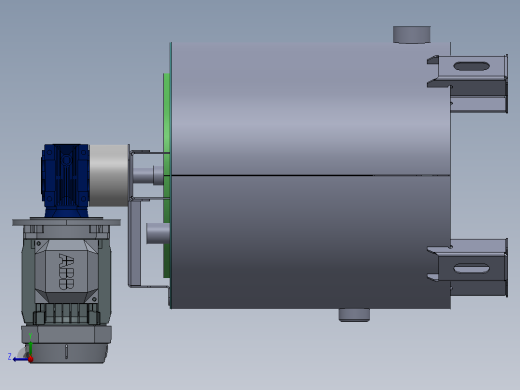
Task: Select the lower stub shaft on the green plate
Action: [x=158, y=233]
